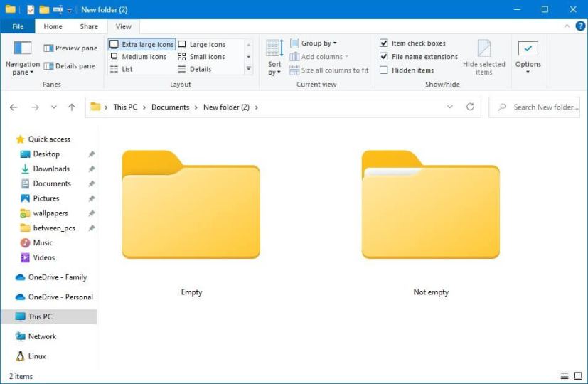Click New folder icon in title bar
588x384 pixels.
pyautogui.click(x=44, y=10)
